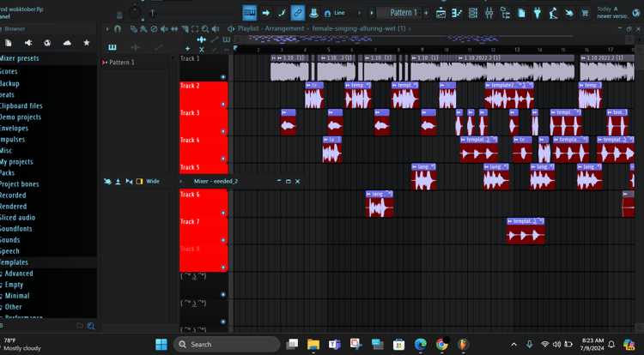
Task: Toggle mute dot on Track 2
Action: point(223,104)
